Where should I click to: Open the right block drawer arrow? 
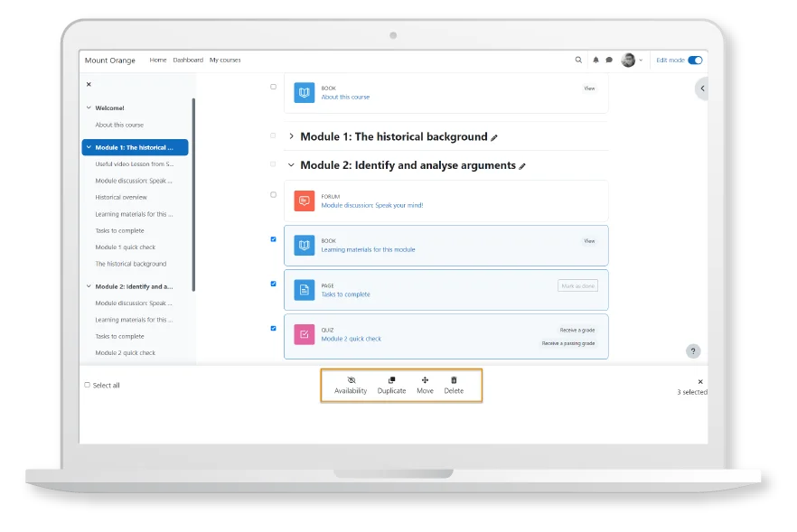[702, 89]
